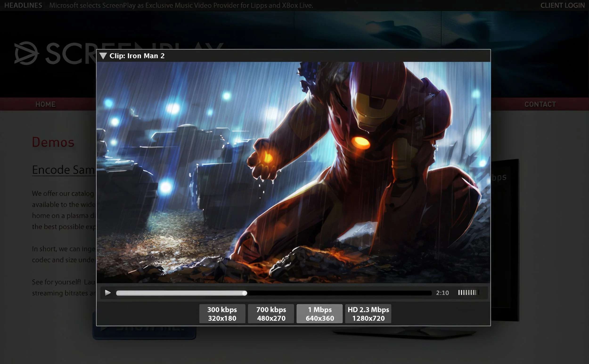
Task: Click the 'Clip: Iron Man 2' title
Action: 137,56
